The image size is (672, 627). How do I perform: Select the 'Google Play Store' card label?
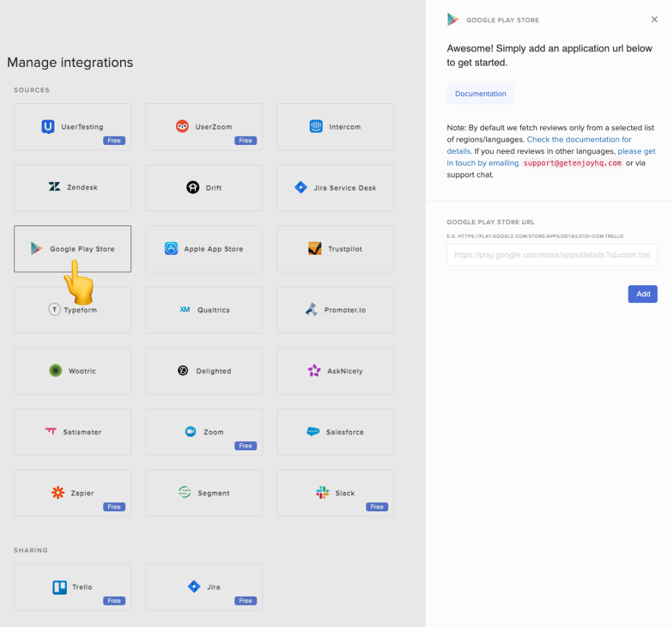point(82,249)
